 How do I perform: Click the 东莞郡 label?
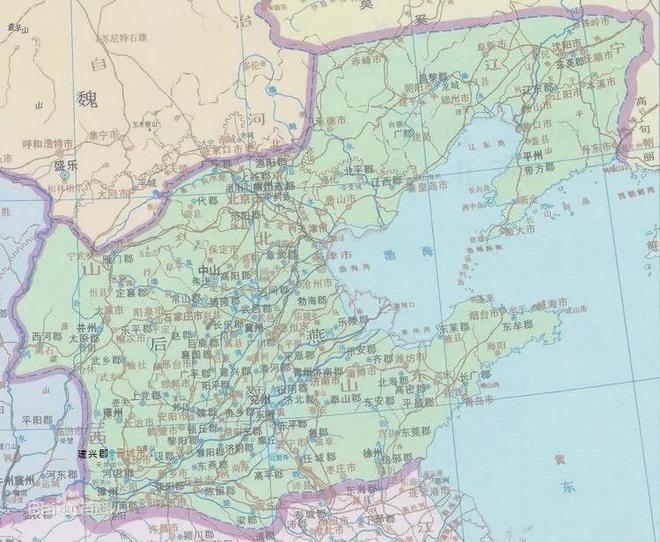pyautogui.click(x=415, y=432)
